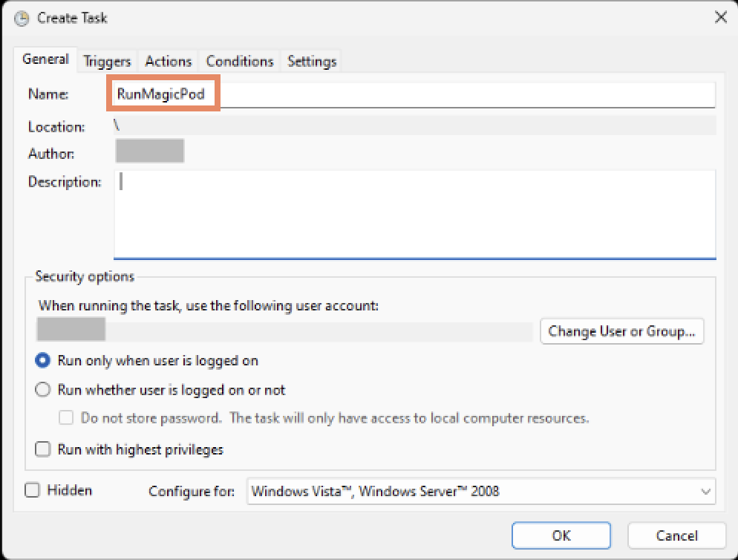Open the Actions tab
The height and width of the screenshot is (560, 738).
coord(168,61)
